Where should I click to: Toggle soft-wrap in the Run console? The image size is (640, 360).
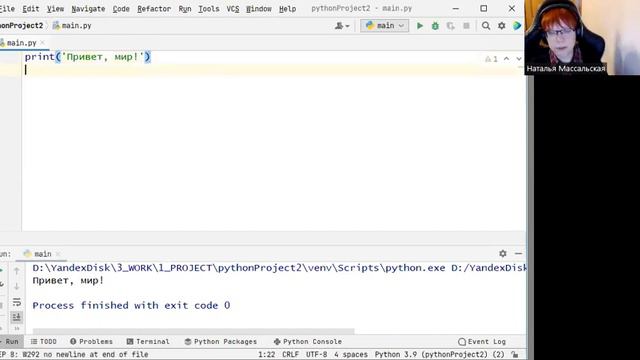[x=17, y=302]
